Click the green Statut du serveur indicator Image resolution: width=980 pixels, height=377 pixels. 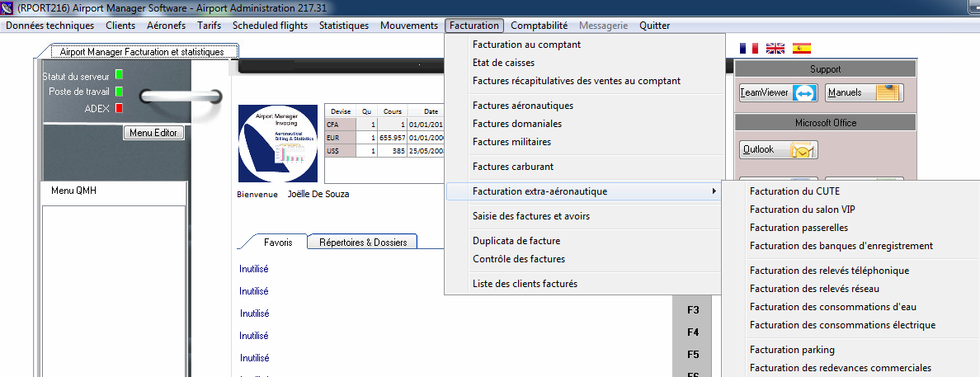(x=119, y=76)
